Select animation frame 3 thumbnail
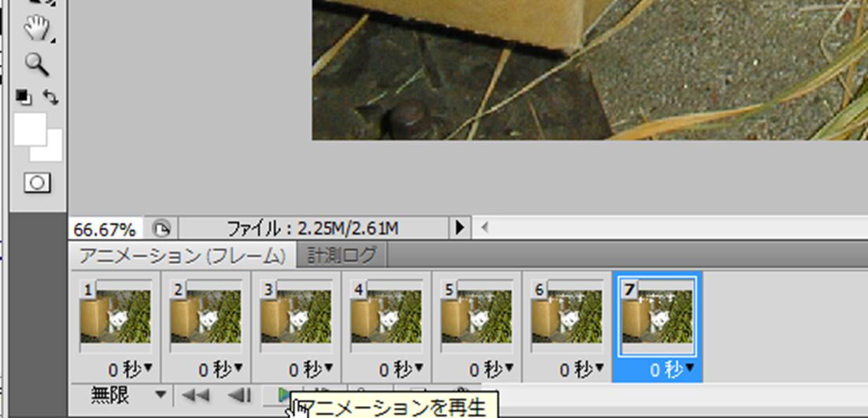 (x=296, y=316)
